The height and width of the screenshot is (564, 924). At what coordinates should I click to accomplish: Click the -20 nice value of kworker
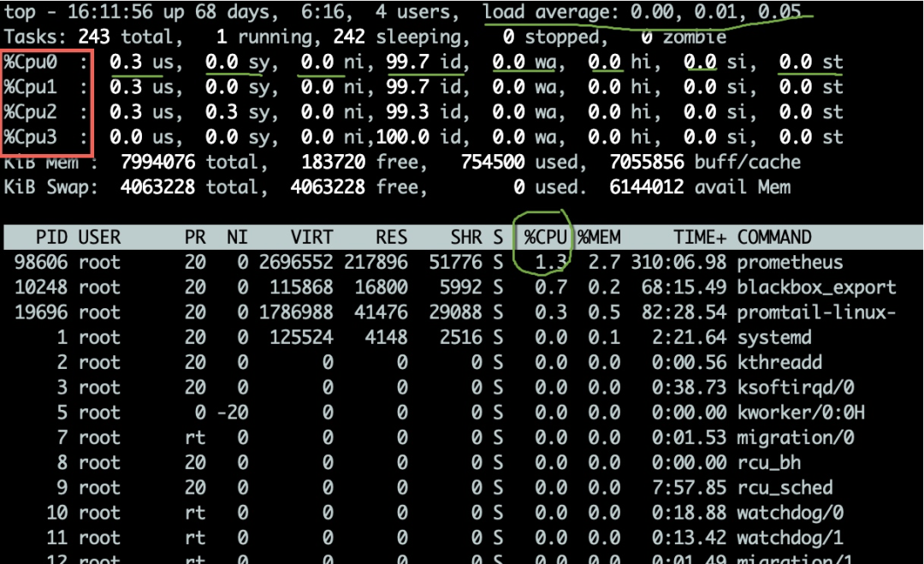pos(232,413)
